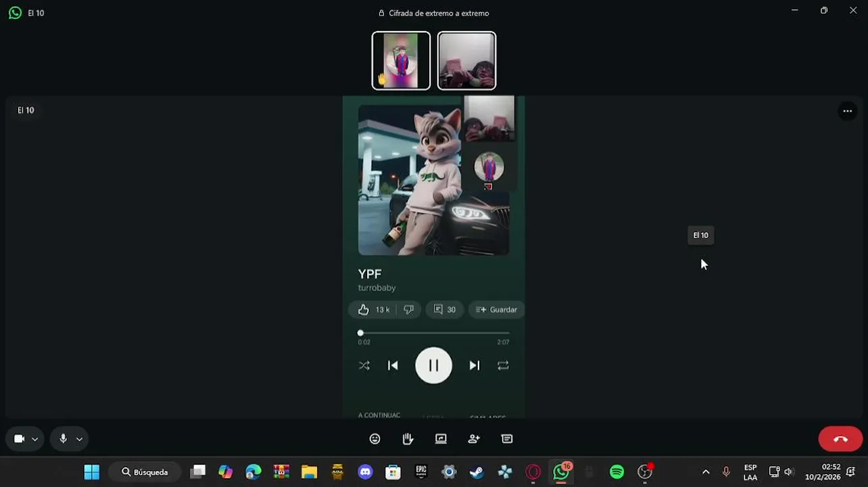
Task: Open WinRAR from taskbar
Action: (281, 472)
